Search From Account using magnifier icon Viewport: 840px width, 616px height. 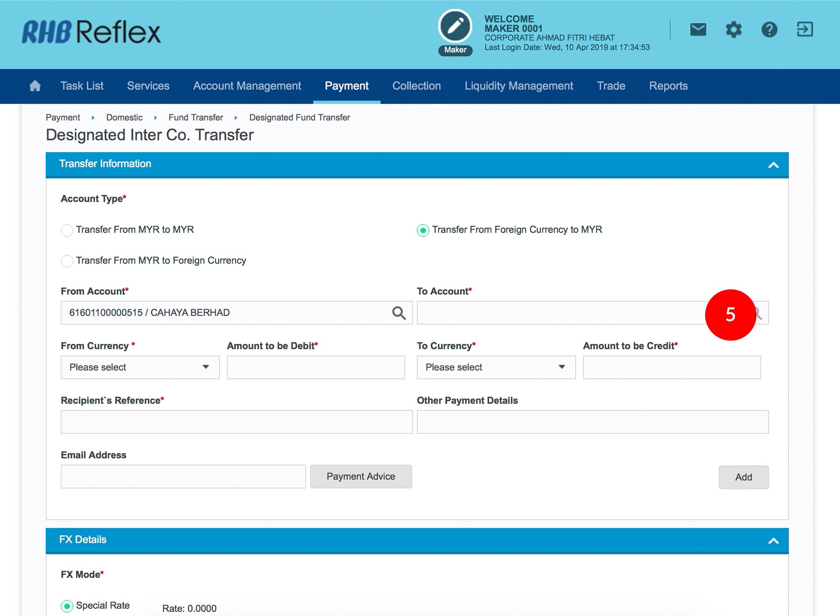click(399, 313)
